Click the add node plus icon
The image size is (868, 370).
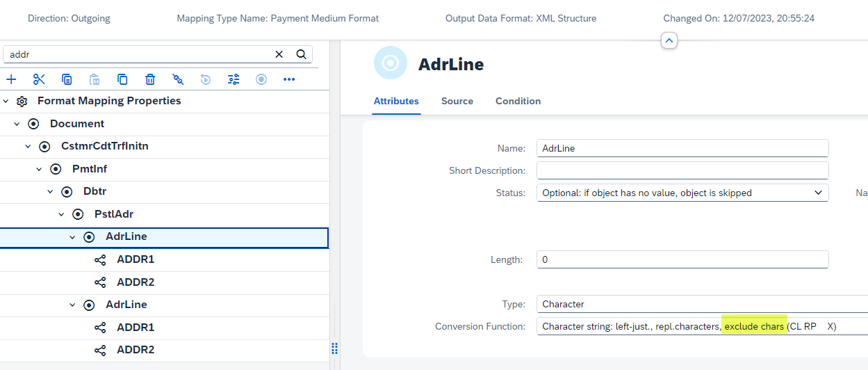coord(11,79)
